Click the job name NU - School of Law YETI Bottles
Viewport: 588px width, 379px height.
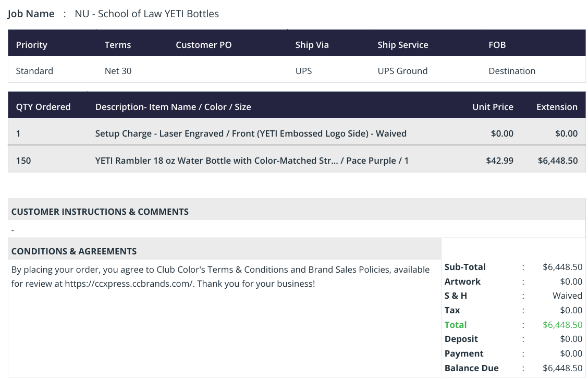[x=146, y=14]
